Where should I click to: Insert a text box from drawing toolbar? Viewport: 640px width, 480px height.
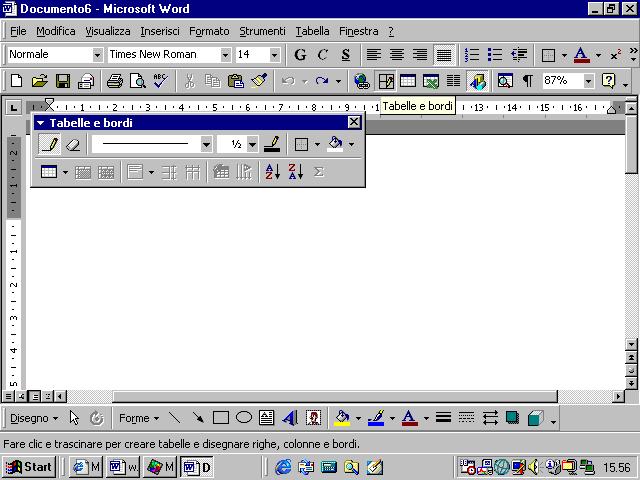(267, 418)
